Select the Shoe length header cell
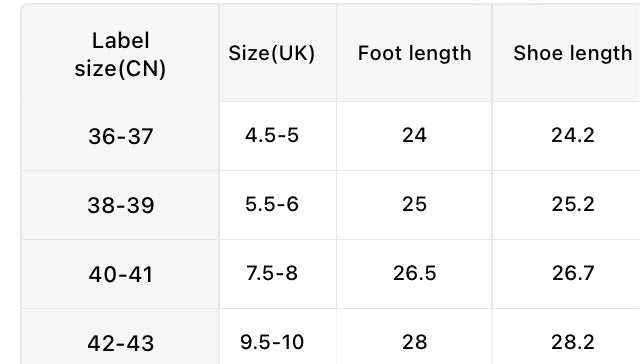The height and width of the screenshot is (364, 640). point(566,53)
